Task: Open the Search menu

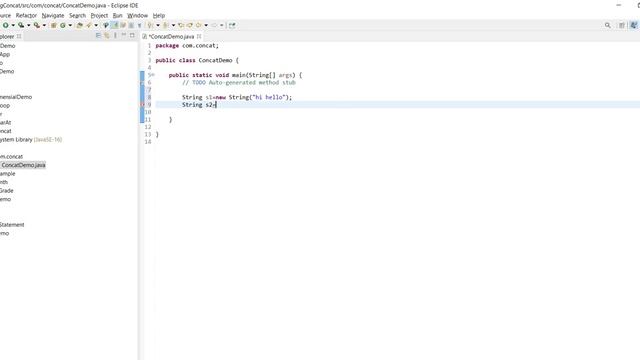Action: [77, 16]
